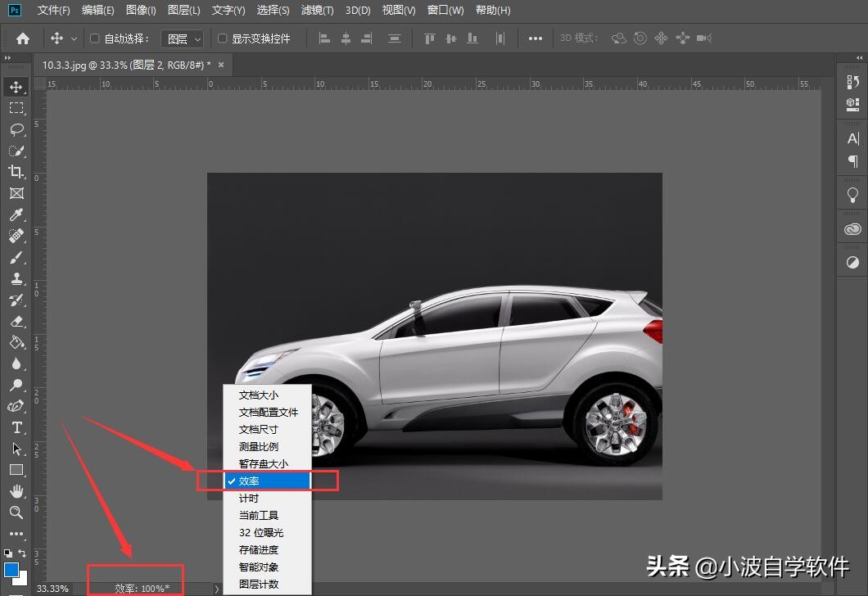Open the 图层 auto-select dropdown
The height and width of the screenshot is (596, 868).
pyautogui.click(x=182, y=38)
